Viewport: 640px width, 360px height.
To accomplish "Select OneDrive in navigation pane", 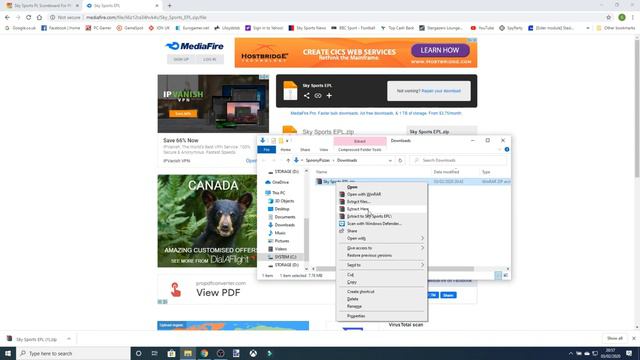I will (x=280, y=182).
